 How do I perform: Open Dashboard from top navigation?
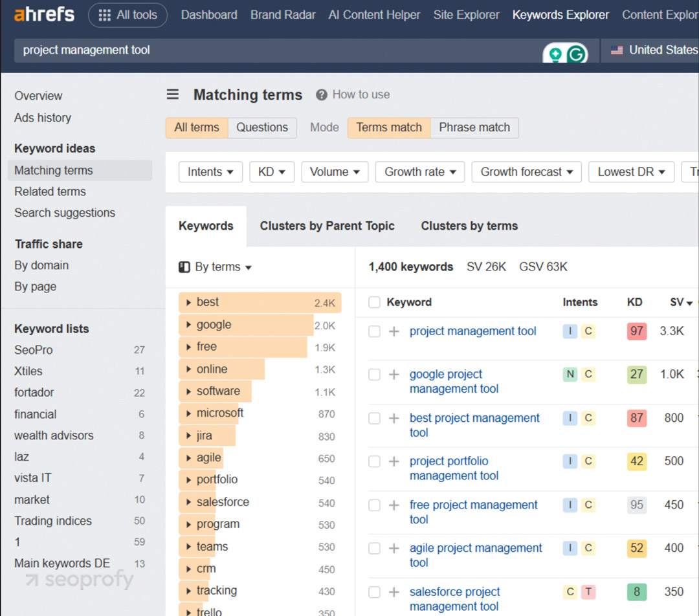pos(209,15)
